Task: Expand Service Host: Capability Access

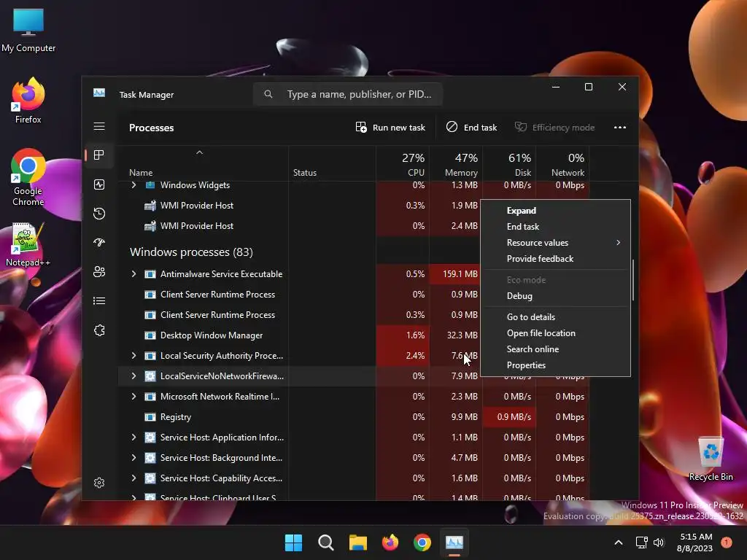Action: pos(134,478)
